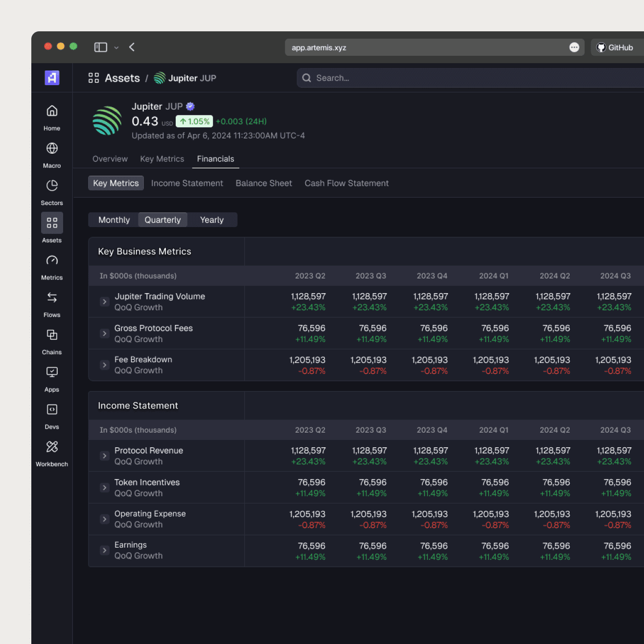Open the Apps monitor icon
Screen dimensions: 644x644
tap(52, 372)
